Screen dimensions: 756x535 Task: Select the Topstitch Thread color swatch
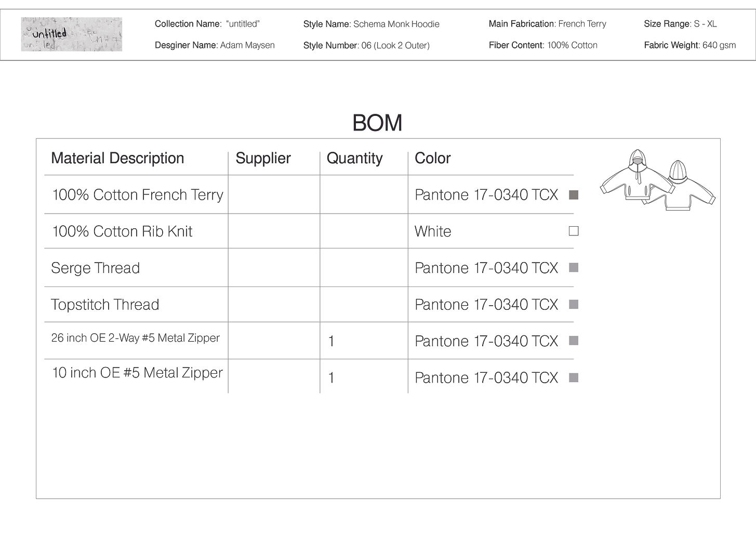pyautogui.click(x=574, y=305)
